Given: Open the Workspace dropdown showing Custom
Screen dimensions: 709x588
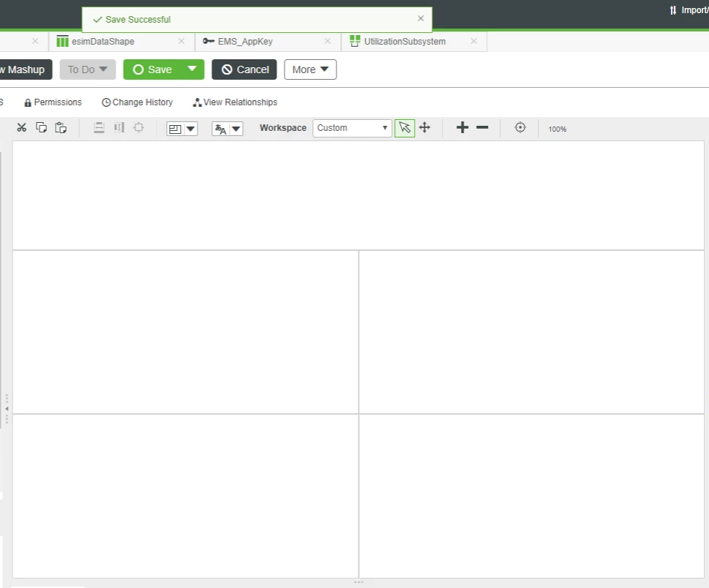Looking at the screenshot, I should click(x=352, y=128).
